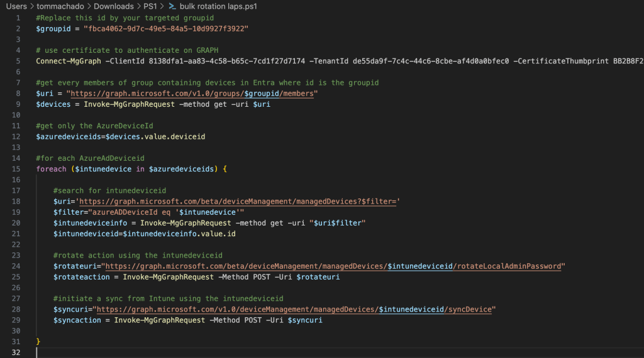Expand the Downloads breadcrumb folder
Screen dimensions: 644x358
coord(114,6)
